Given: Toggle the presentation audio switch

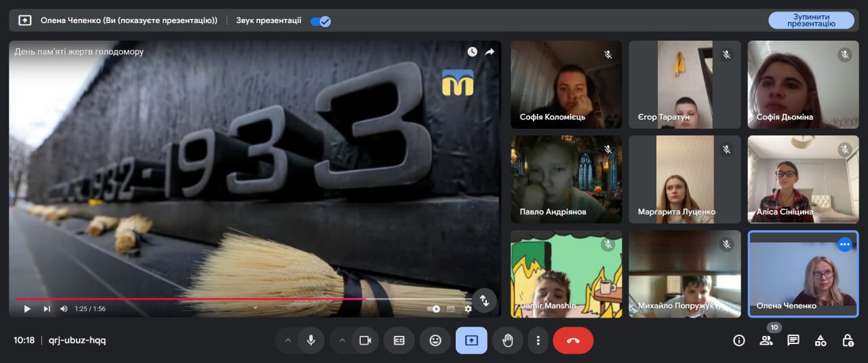Looking at the screenshot, I should (x=320, y=21).
